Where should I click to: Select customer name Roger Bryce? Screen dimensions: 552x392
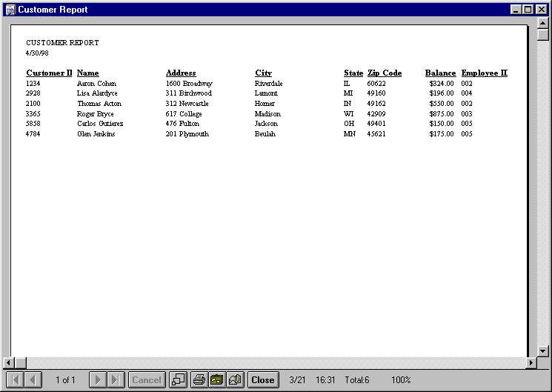click(96, 114)
